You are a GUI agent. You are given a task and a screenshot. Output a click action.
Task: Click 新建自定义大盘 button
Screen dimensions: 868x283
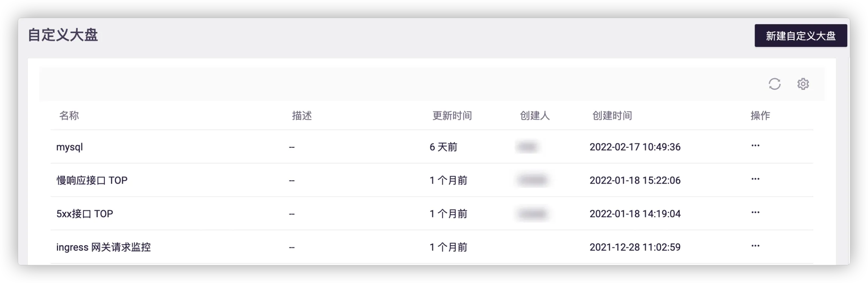pos(801,36)
